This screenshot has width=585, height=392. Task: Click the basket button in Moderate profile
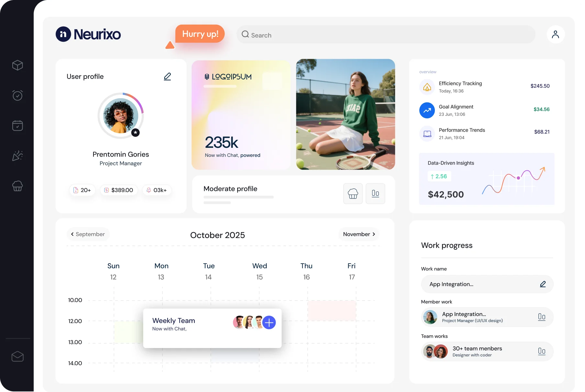(353, 193)
